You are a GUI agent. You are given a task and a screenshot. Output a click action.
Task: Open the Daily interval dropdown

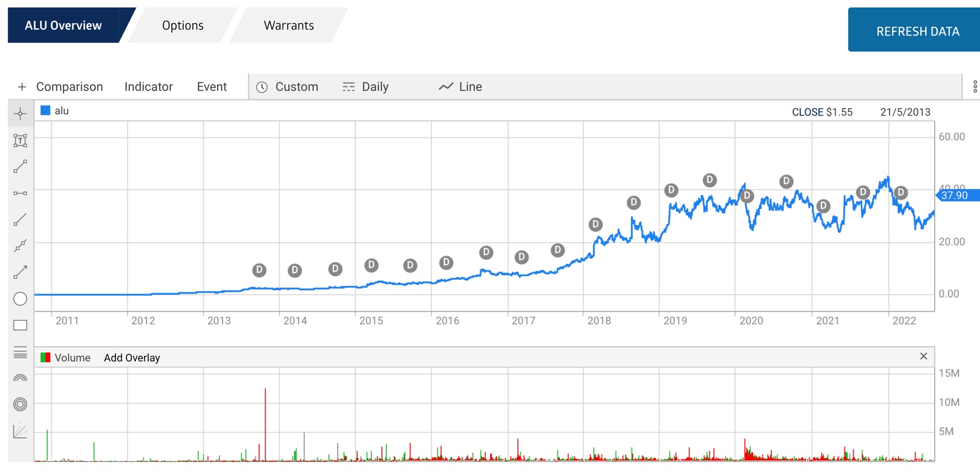click(x=365, y=87)
